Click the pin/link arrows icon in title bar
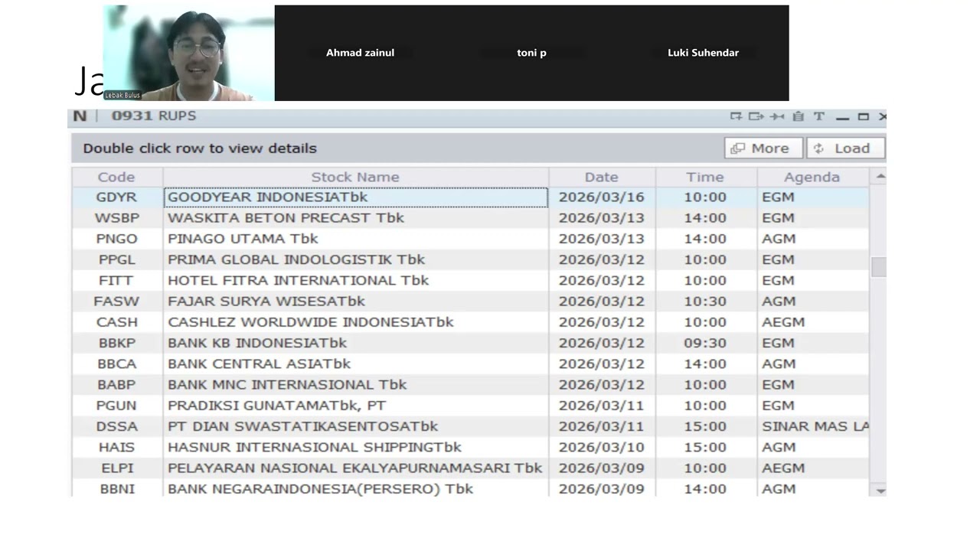 777,116
